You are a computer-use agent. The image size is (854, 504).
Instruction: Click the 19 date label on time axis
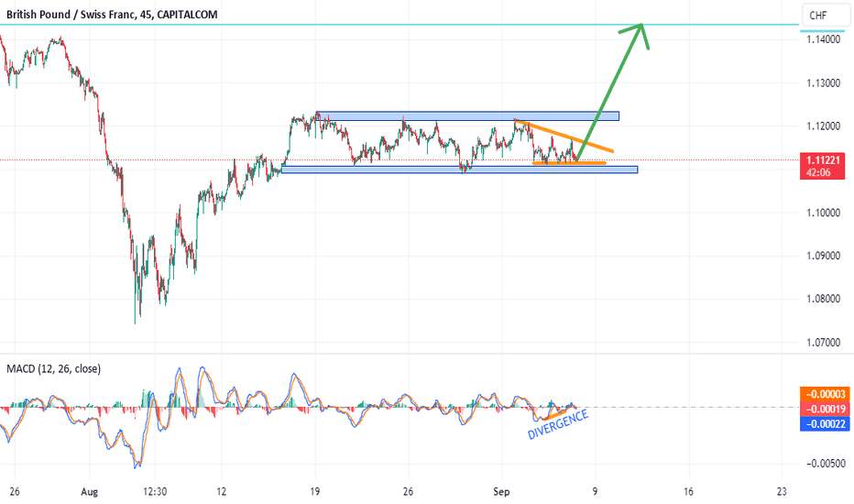(x=315, y=491)
